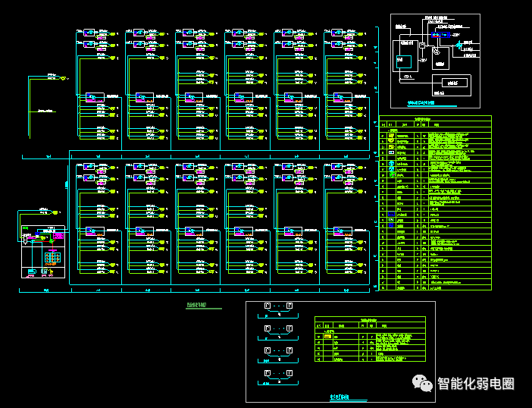Click the cyan camera symbol right of top-right blue block
Screen dimensions: 532x408
[459, 44]
